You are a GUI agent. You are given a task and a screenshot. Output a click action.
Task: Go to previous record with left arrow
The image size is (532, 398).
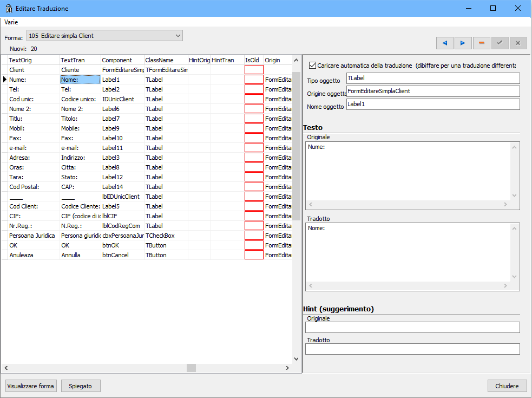click(x=445, y=43)
